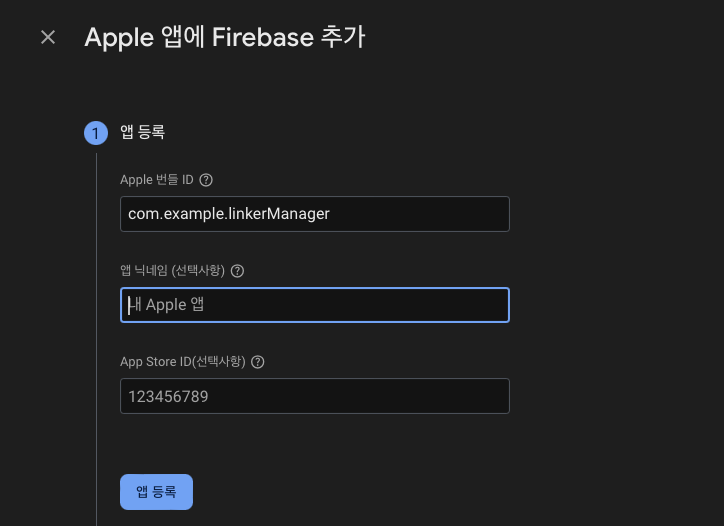Click the word 추가 in the title
The image size is (724, 526).
tap(340, 38)
